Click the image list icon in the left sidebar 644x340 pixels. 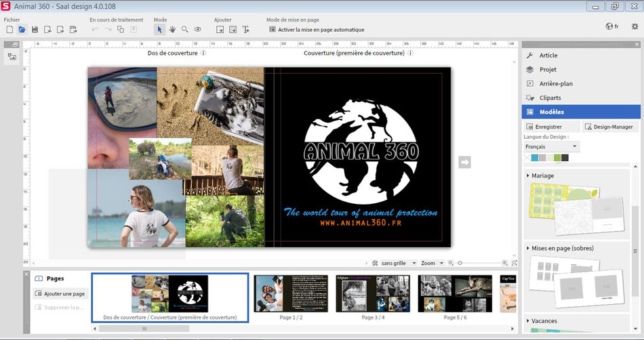[x=12, y=57]
